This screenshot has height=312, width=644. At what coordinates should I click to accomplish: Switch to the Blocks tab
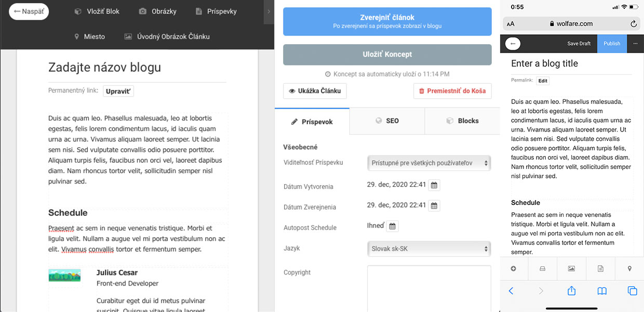coord(462,121)
